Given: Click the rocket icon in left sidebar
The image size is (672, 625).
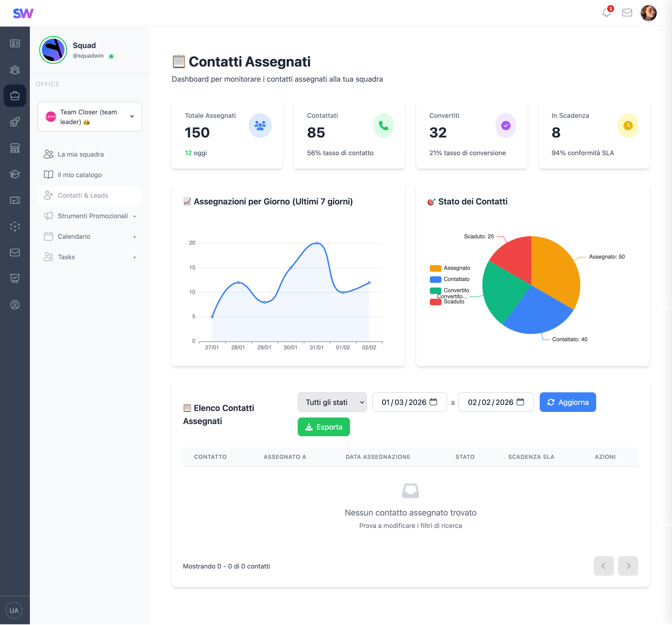Looking at the screenshot, I should (x=15, y=122).
